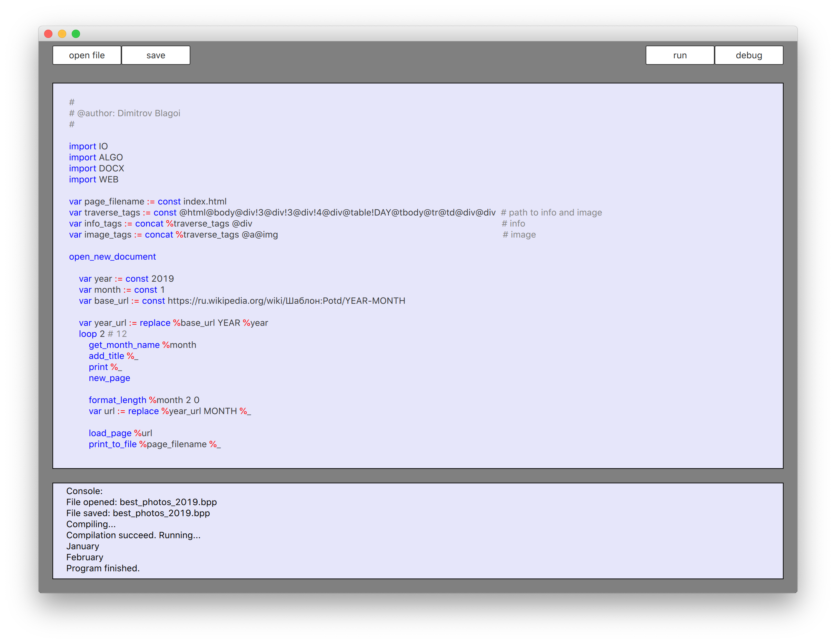Click the 'print %_' line
This screenshot has width=836, height=644.
pyautogui.click(x=105, y=368)
